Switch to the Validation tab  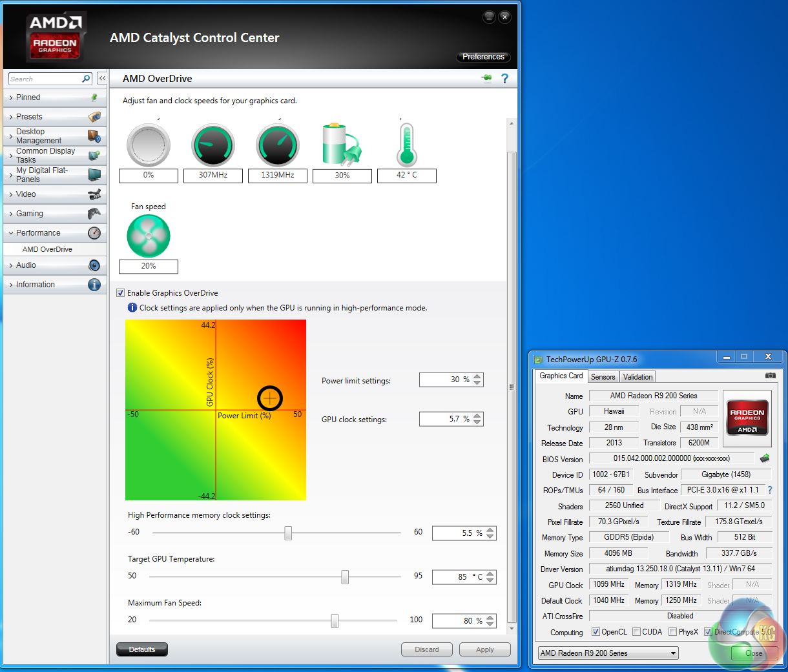click(638, 377)
